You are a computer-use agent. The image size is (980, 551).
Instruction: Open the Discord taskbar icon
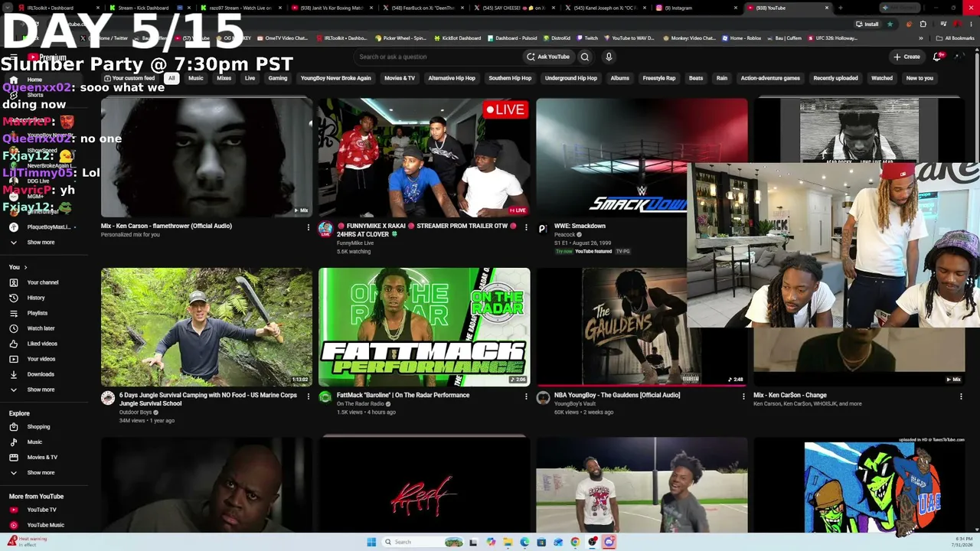point(609,542)
